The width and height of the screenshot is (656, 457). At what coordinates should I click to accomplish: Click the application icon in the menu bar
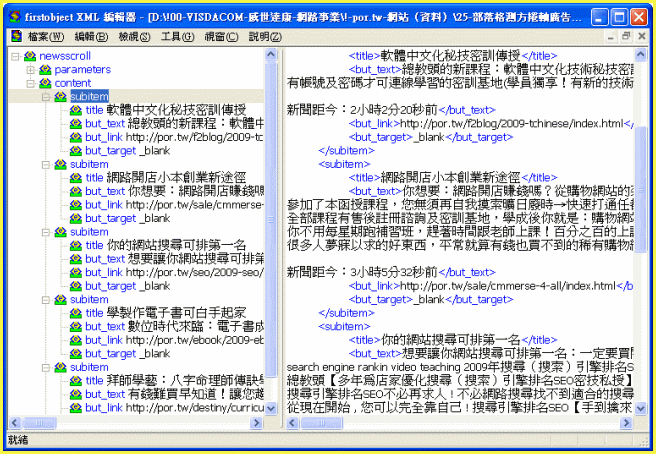(x=16, y=37)
